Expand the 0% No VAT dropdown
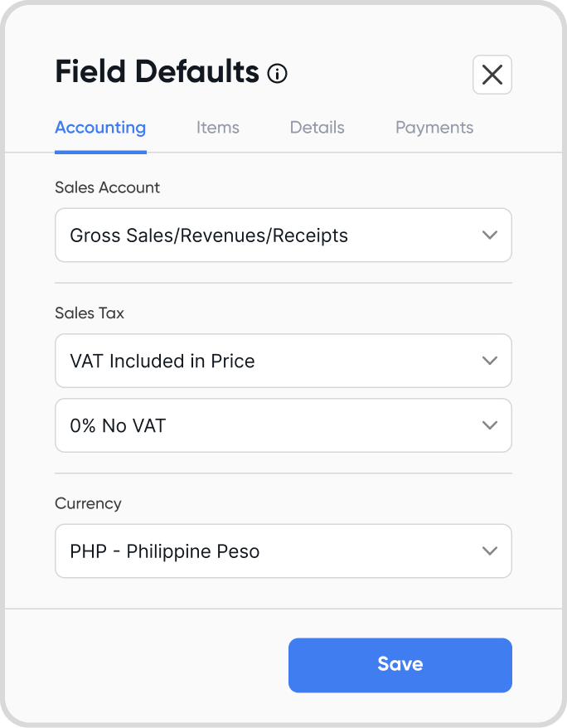The height and width of the screenshot is (728, 567). [283, 425]
